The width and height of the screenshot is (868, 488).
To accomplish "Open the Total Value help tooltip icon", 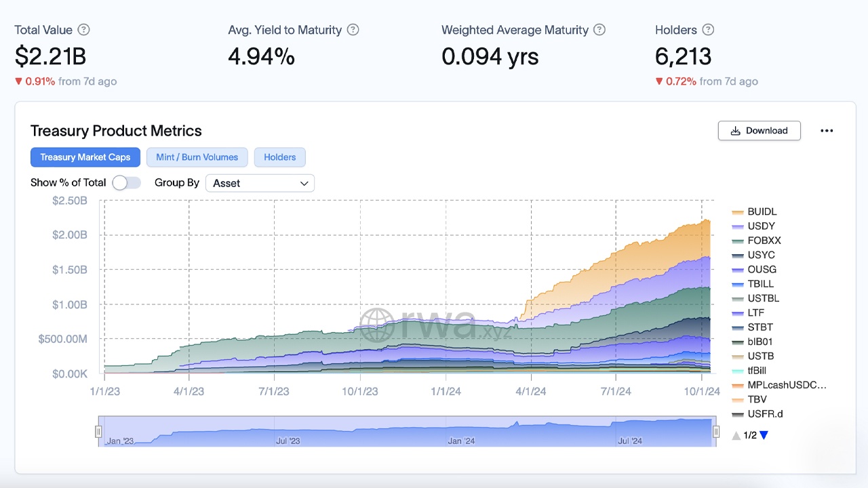I will coord(83,30).
